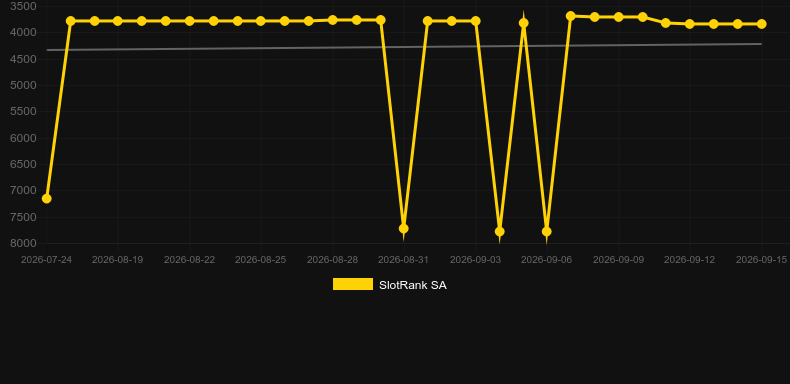This screenshot has width=790, height=384.
Task: Click the data point at 2026-09-12
Action: click(690, 24)
